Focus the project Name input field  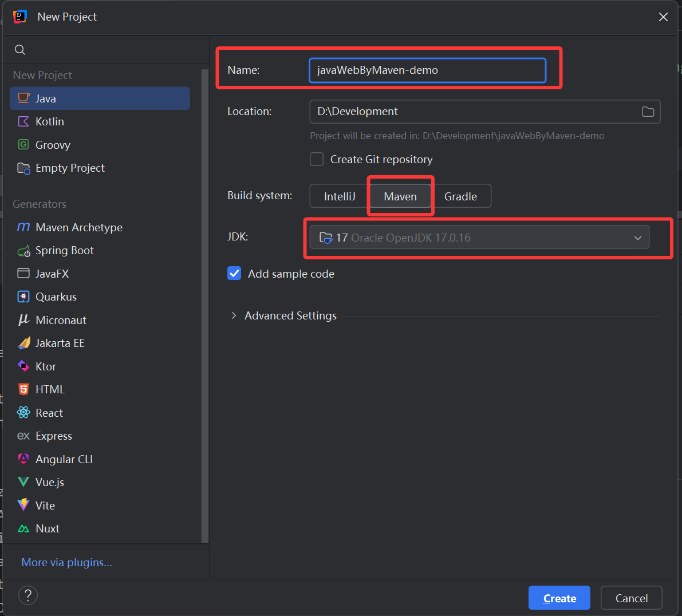point(428,70)
